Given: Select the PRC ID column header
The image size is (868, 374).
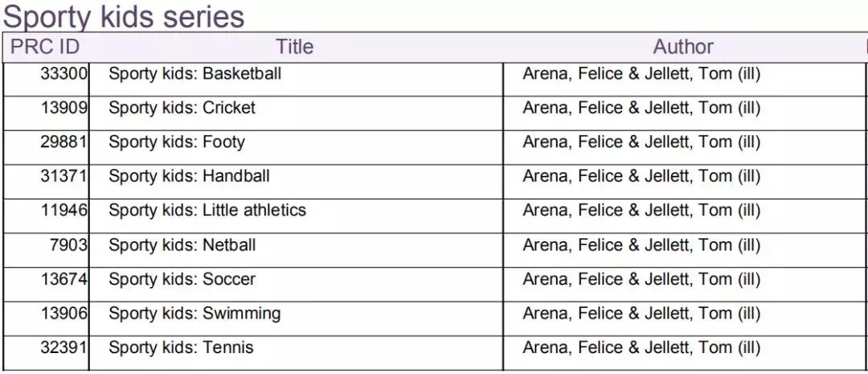Looking at the screenshot, I should 45,47.
